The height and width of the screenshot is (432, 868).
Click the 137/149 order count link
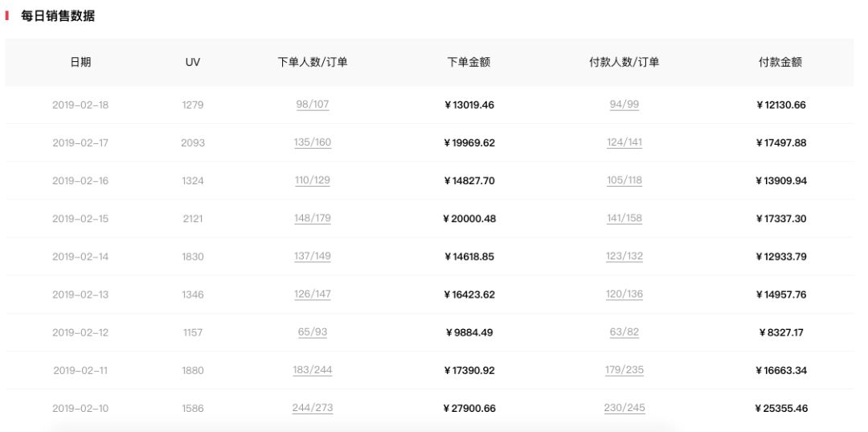click(x=313, y=256)
